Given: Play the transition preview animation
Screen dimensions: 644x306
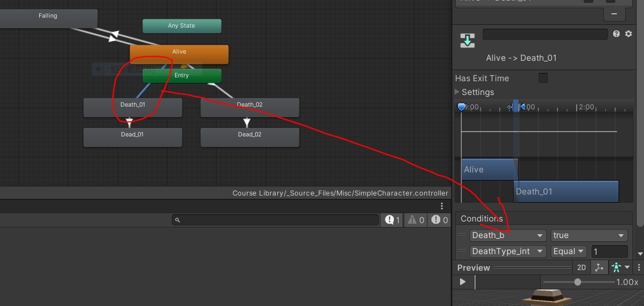Looking at the screenshot, I should click(463, 282).
